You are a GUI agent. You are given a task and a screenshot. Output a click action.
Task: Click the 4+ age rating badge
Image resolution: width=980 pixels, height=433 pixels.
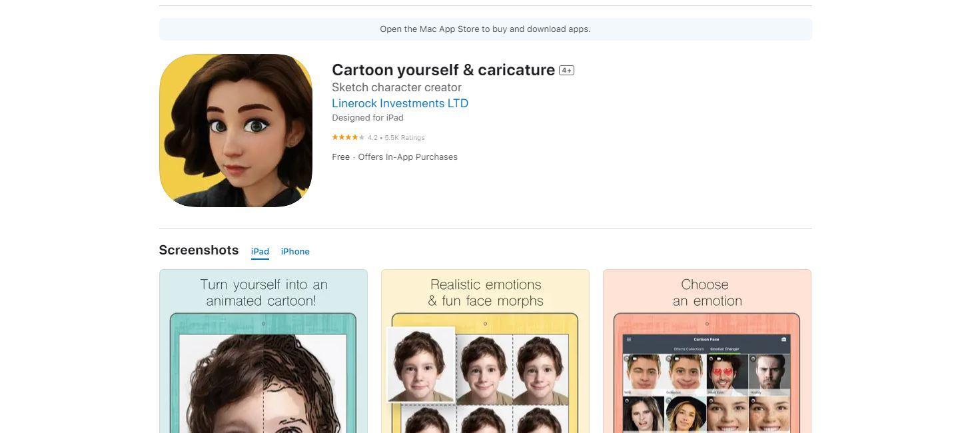pyautogui.click(x=566, y=71)
